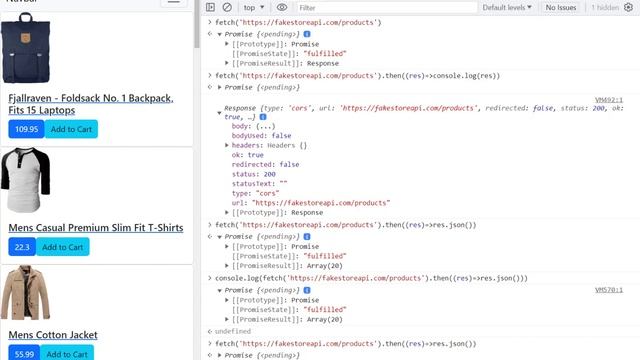Open the Default levels dropdown
The image size is (640, 360).
(x=507, y=7)
